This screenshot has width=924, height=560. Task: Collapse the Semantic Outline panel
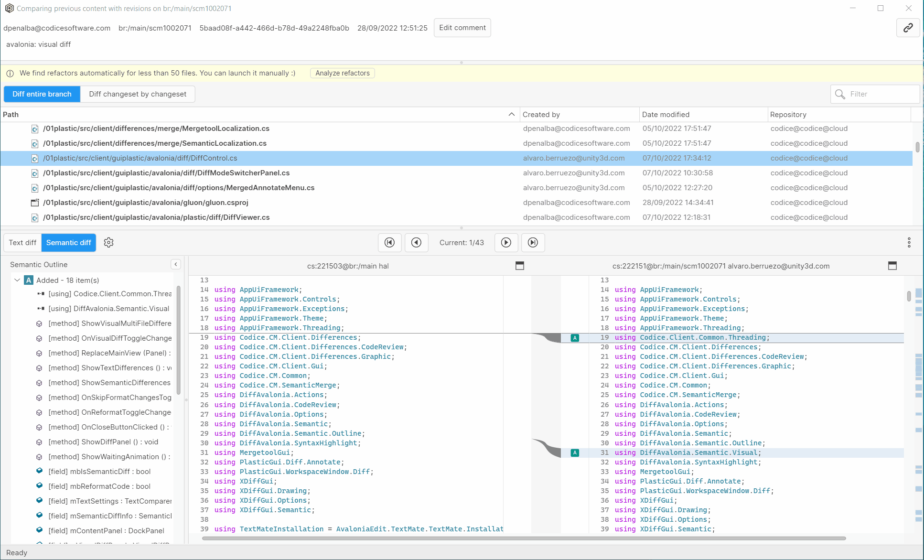[x=175, y=264]
